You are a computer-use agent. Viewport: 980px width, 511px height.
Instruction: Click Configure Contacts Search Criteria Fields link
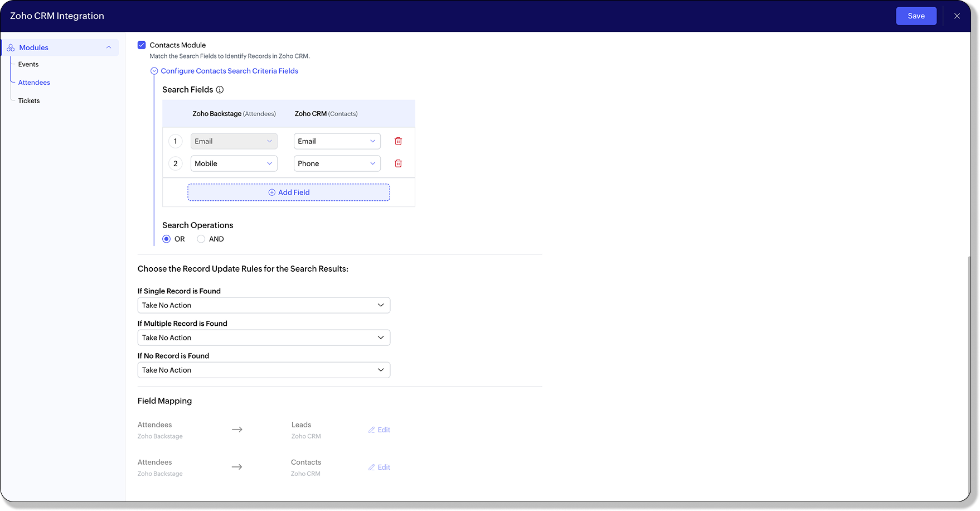click(230, 71)
